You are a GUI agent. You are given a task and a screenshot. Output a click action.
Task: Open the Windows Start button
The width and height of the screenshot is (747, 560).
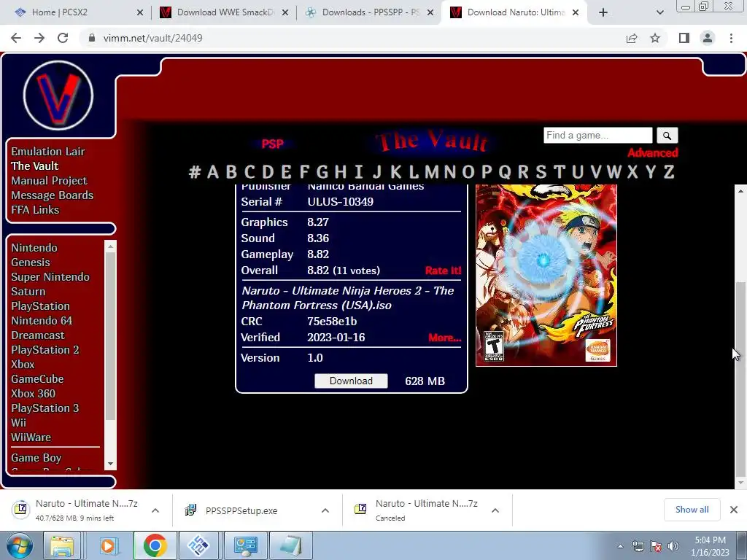(x=19, y=546)
